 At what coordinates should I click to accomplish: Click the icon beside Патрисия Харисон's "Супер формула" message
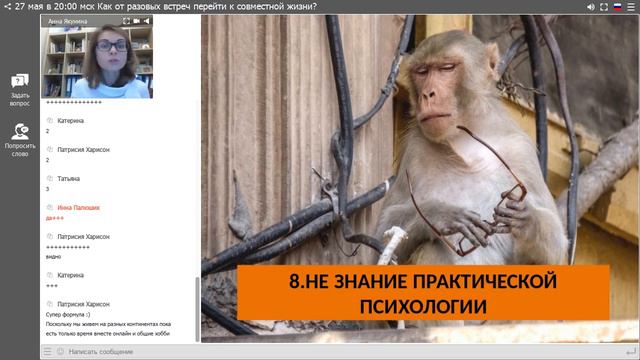click(50, 304)
